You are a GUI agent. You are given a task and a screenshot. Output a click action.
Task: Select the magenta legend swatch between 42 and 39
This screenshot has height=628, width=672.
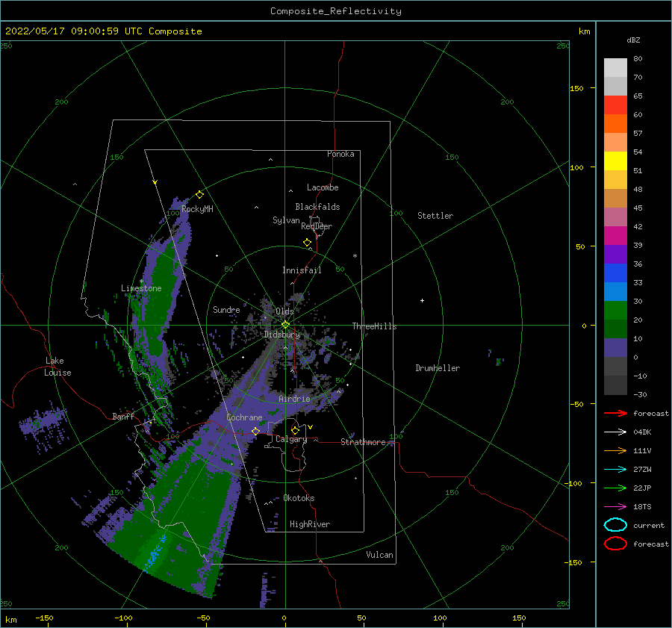click(x=615, y=235)
